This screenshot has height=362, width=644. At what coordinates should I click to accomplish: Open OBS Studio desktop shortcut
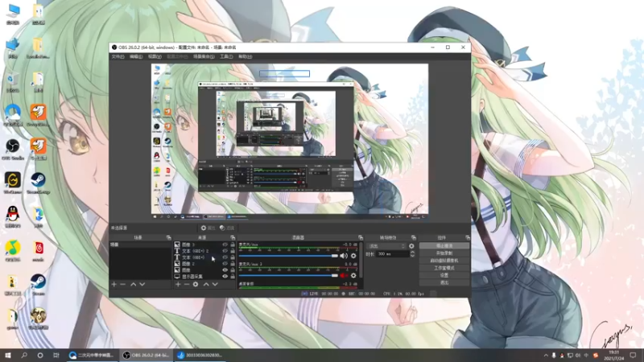point(13,149)
